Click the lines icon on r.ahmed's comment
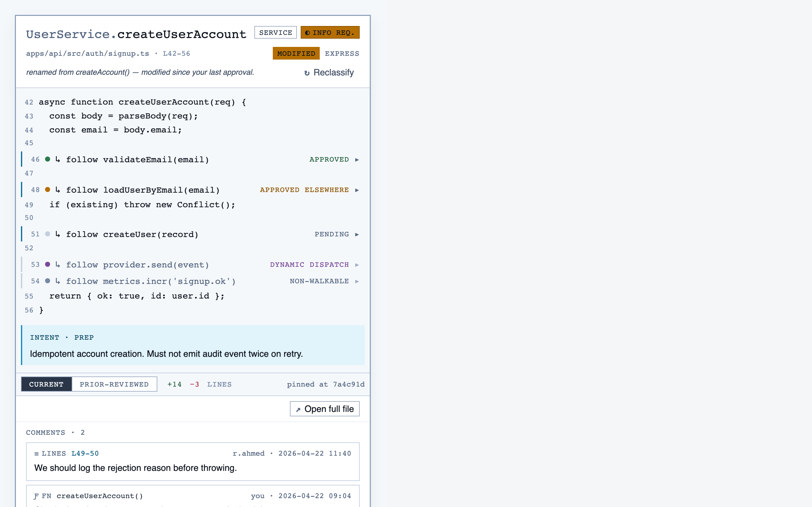The width and height of the screenshot is (812, 507). tap(36, 454)
